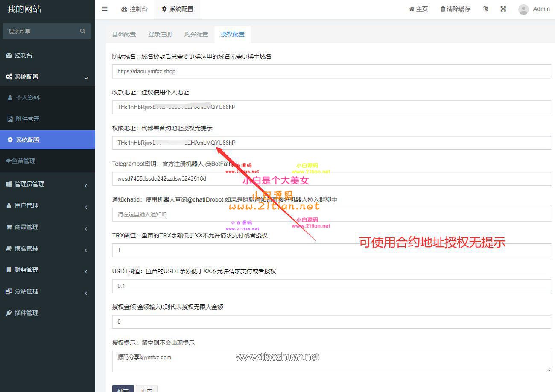Screen dimensions: 555x392
Task: Expand the 财务管理 submenu arrow
Action: [x=86, y=271]
